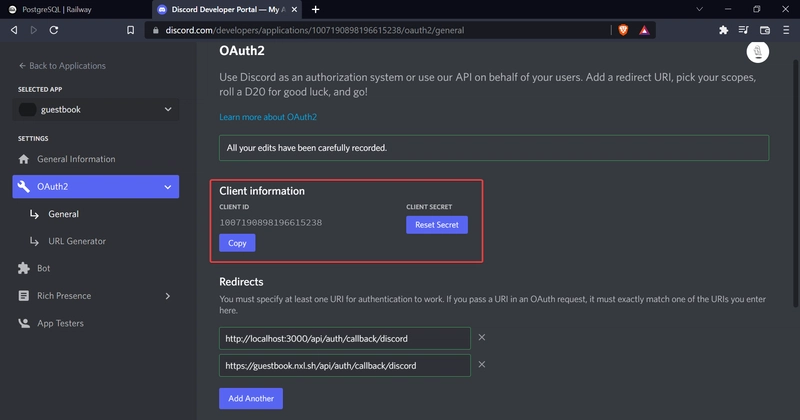Click the Client information heading
The image size is (800, 420).
tap(262, 191)
